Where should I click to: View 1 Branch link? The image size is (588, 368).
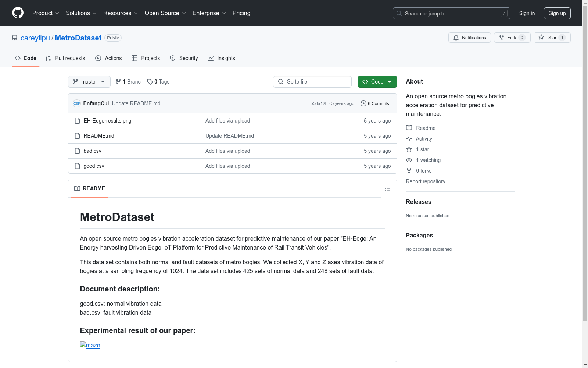[x=129, y=82]
